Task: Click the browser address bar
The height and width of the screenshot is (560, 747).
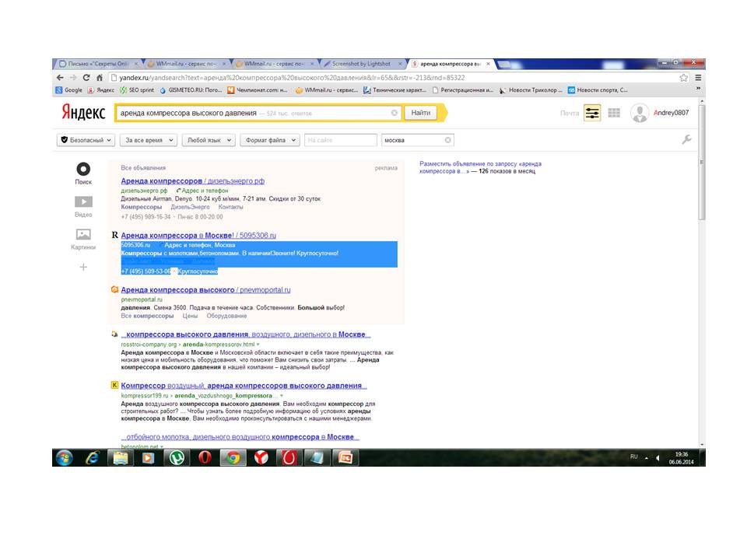Action: pyautogui.click(x=393, y=78)
